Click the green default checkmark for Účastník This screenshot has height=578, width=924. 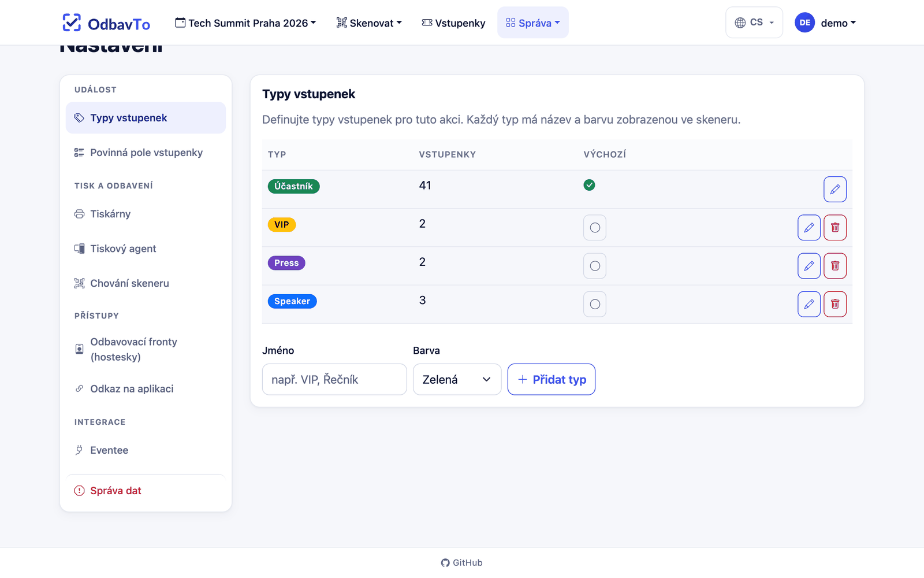(589, 185)
